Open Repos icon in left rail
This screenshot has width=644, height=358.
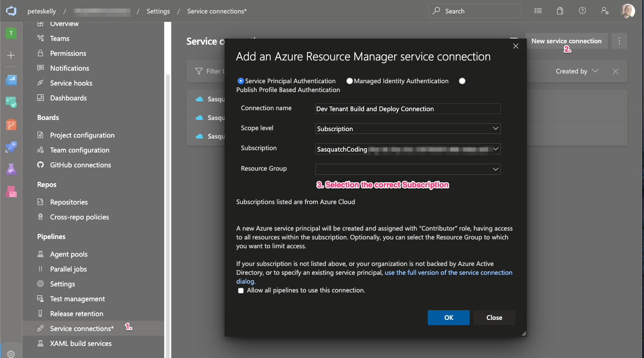point(11,125)
